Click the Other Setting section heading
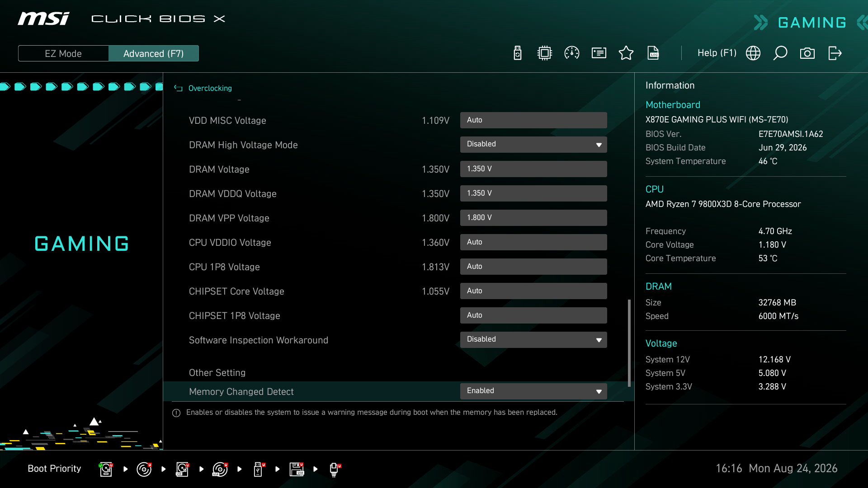868x488 pixels. pyautogui.click(x=217, y=373)
